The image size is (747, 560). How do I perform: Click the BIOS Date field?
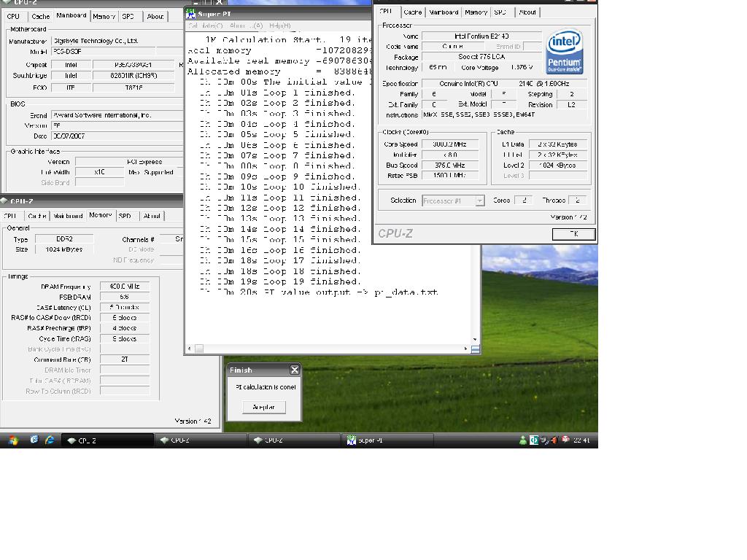tap(117, 136)
